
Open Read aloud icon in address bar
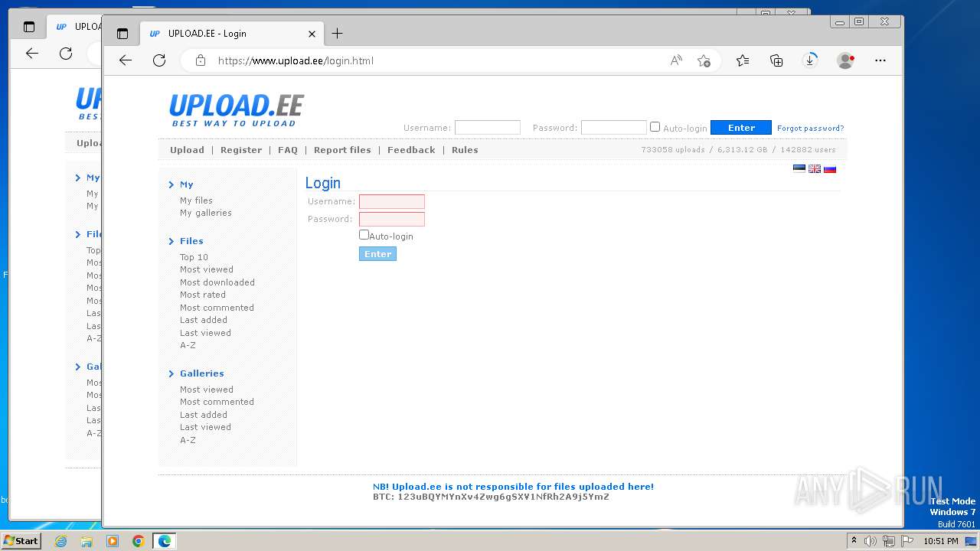click(x=676, y=60)
